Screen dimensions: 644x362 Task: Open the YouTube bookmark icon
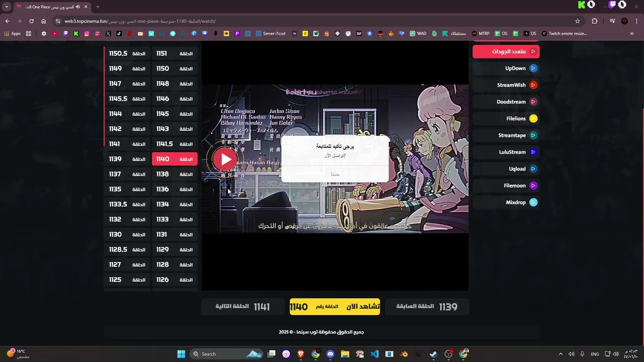55,34
